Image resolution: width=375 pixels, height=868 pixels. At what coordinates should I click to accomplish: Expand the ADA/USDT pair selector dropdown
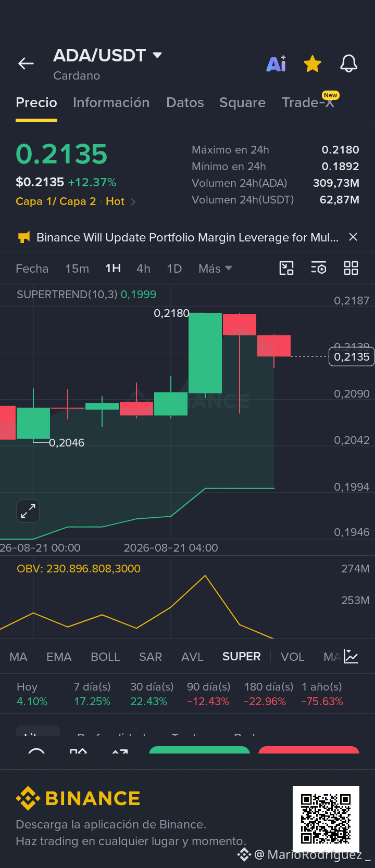[x=157, y=55]
